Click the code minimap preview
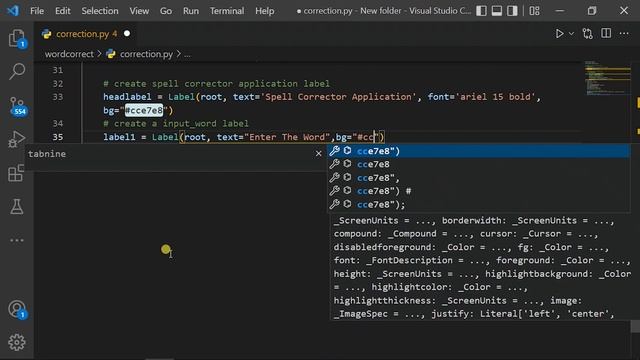 [607, 78]
